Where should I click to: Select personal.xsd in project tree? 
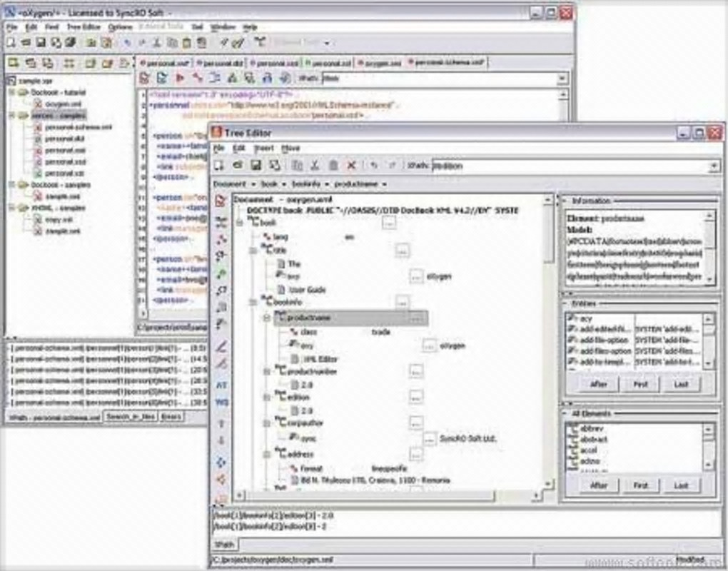click(x=66, y=162)
